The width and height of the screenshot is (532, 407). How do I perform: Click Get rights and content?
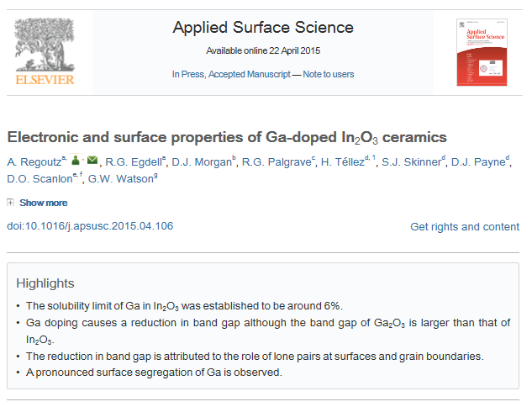click(x=465, y=227)
